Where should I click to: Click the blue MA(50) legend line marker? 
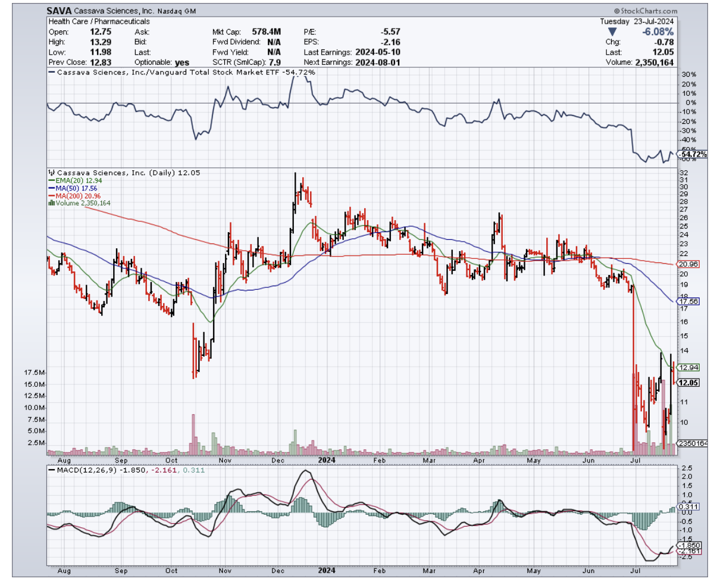coord(51,188)
